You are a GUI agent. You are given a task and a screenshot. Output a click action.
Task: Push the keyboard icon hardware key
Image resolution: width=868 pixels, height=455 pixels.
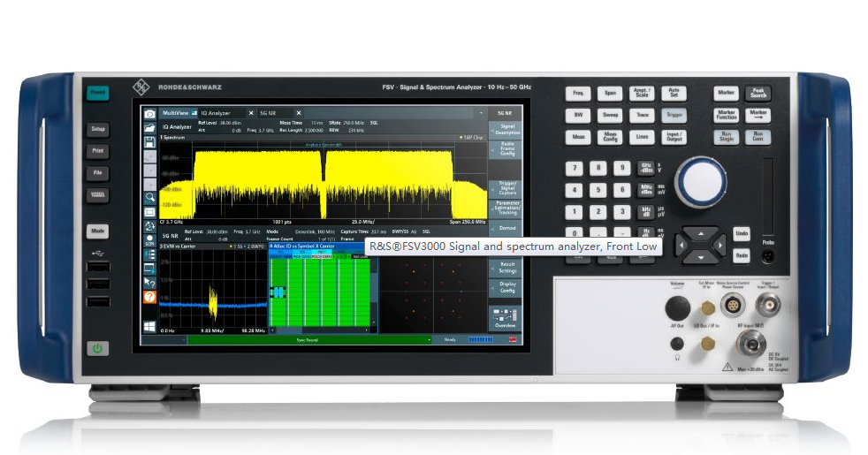tap(98, 195)
